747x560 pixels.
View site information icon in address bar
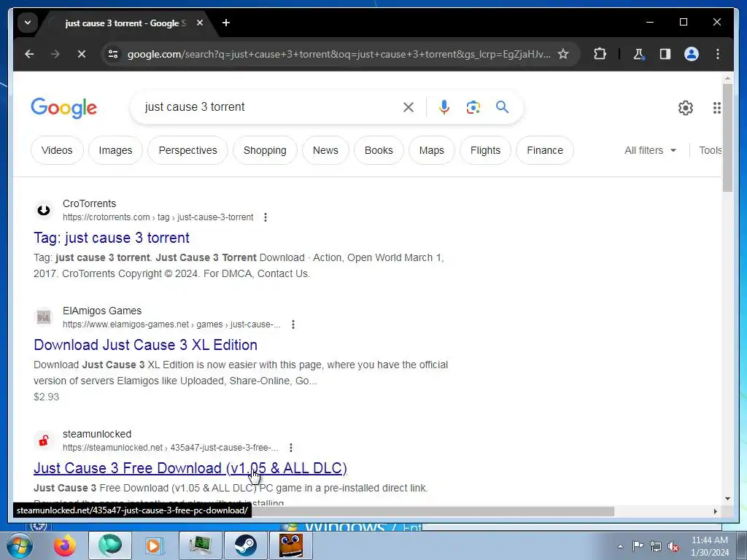[113, 54]
